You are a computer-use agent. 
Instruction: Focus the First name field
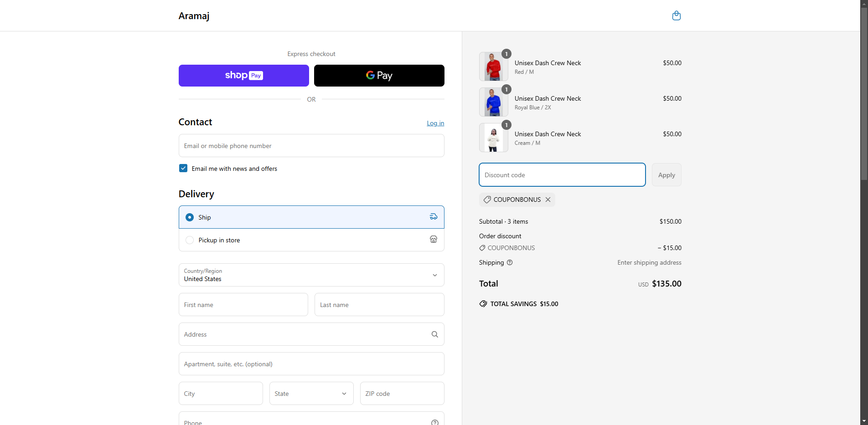(x=243, y=305)
